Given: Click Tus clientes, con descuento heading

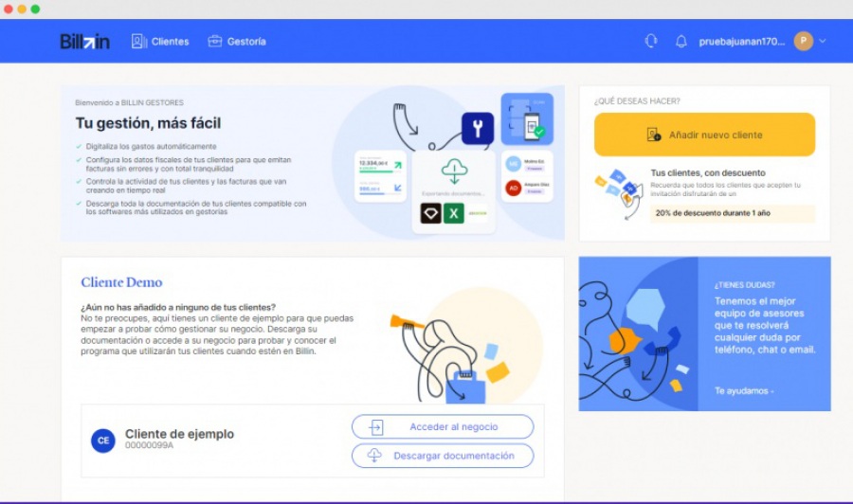Looking at the screenshot, I should tap(708, 172).
